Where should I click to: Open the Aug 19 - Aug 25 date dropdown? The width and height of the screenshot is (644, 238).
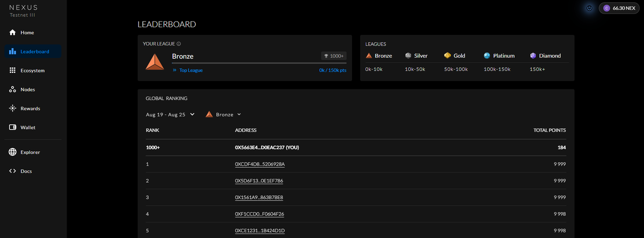170,114
